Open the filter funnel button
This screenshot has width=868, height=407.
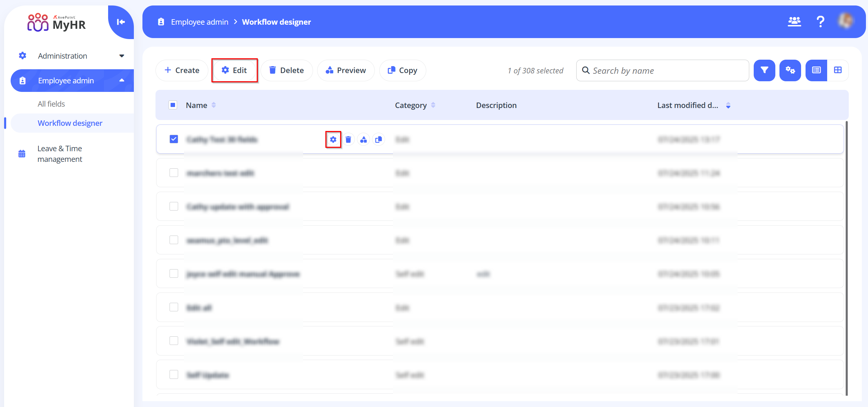click(x=764, y=70)
